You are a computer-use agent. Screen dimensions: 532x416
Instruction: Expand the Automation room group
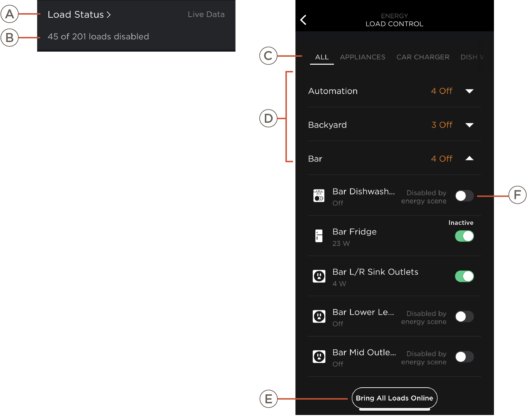[469, 91]
